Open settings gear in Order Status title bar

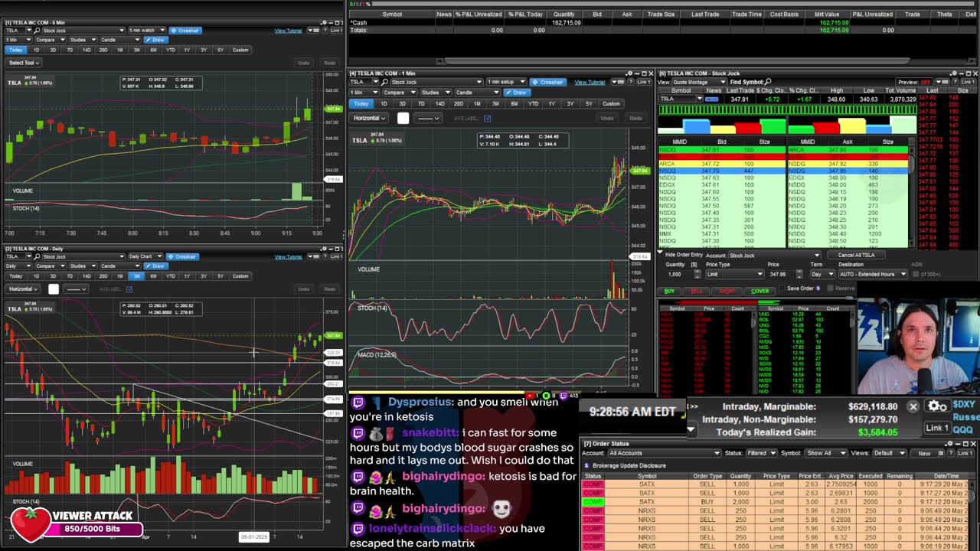(949, 443)
